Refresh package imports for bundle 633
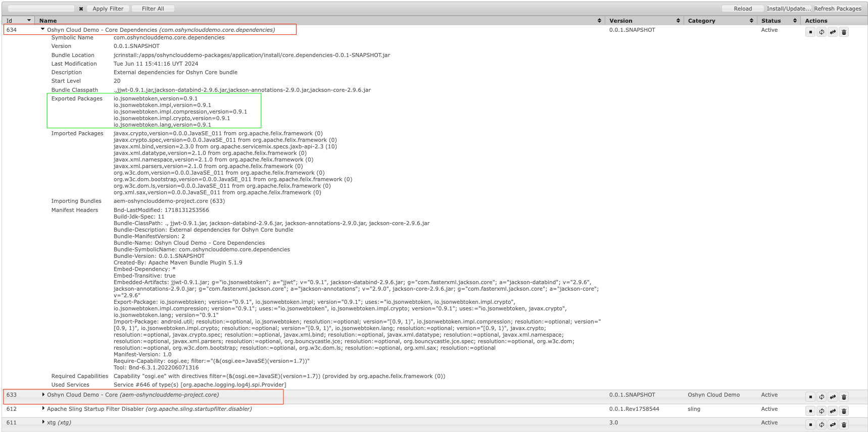This screenshot has width=868, height=432. 822,397
